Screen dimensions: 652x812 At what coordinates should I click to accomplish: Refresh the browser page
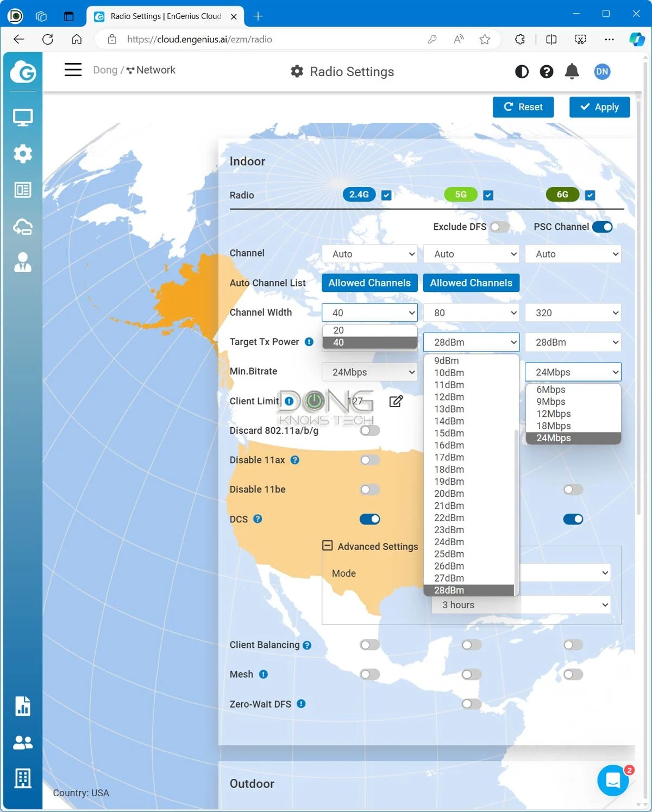[x=48, y=39]
